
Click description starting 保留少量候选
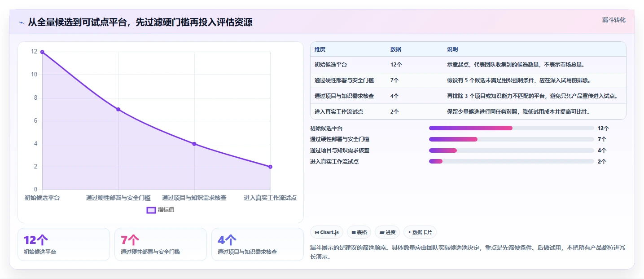518,111
